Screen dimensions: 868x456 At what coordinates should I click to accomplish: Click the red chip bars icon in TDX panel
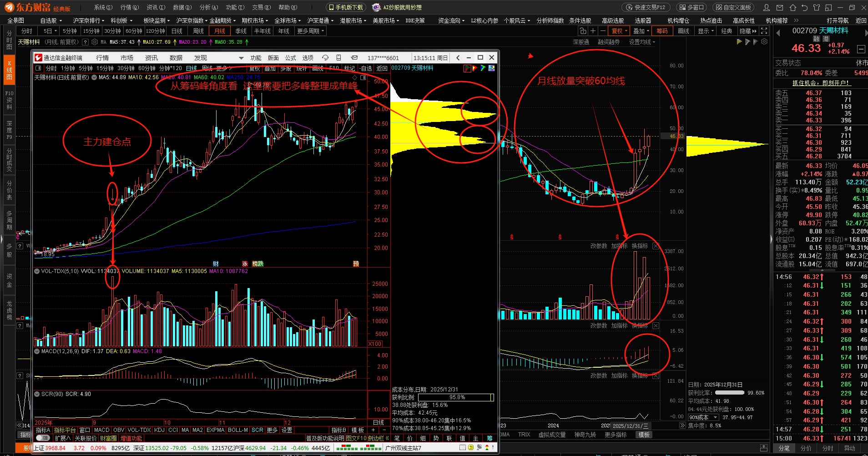467,68
